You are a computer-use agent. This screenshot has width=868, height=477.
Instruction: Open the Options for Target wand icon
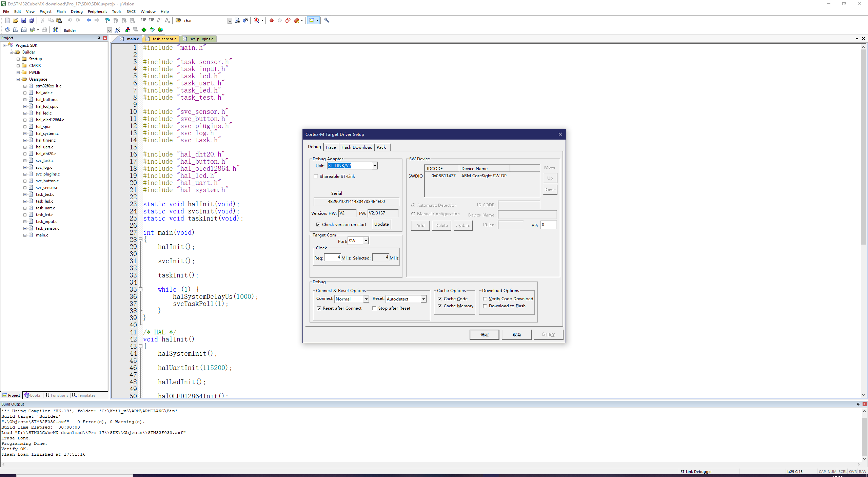coord(118,30)
